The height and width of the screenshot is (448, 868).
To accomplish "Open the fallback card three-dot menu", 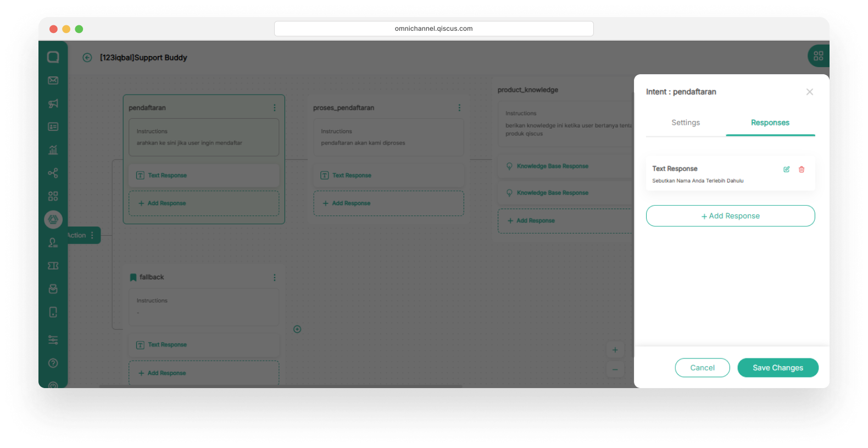I will coord(275,278).
